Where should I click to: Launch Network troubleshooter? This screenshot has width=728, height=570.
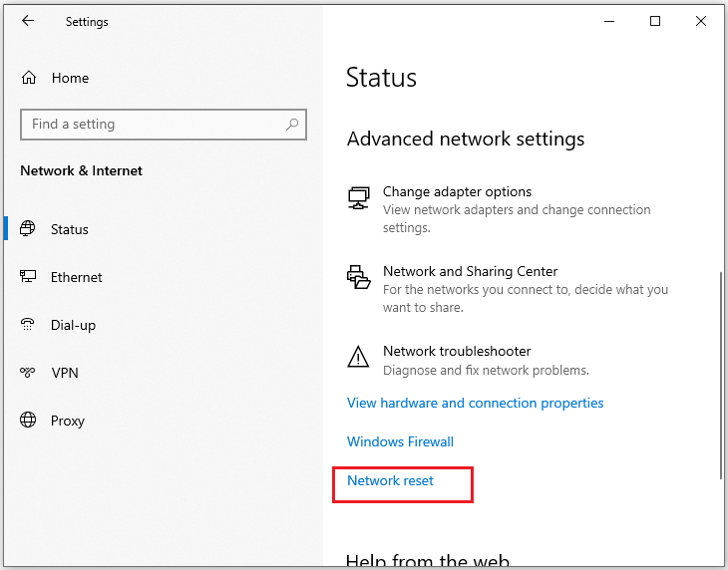point(457,351)
